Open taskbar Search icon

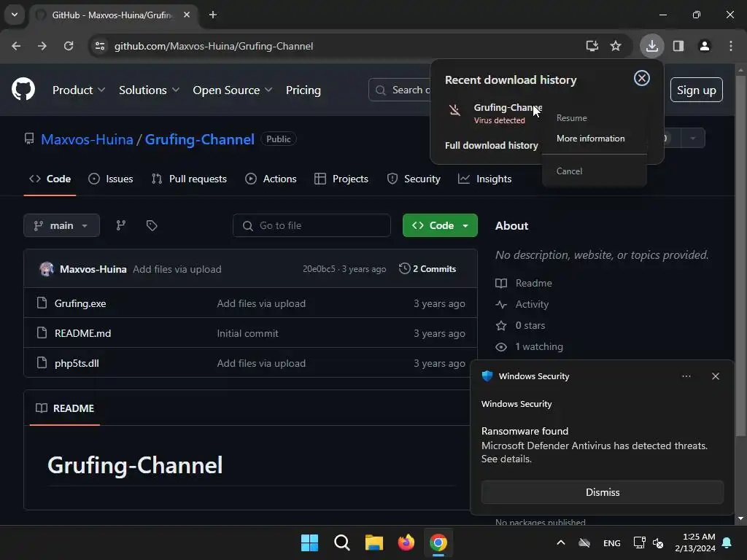(x=342, y=542)
